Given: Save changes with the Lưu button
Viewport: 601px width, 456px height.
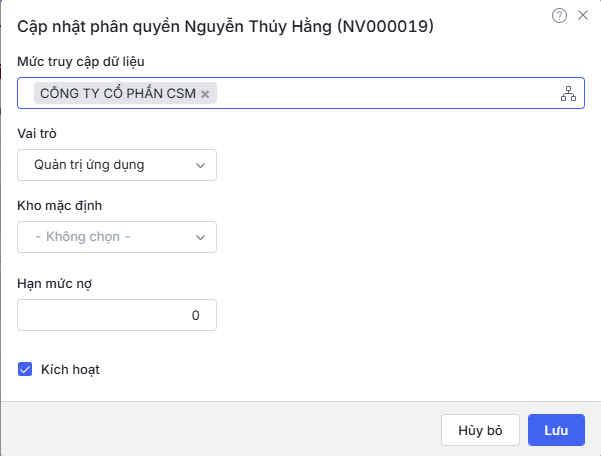Looking at the screenshot, I should pos(556,430).
